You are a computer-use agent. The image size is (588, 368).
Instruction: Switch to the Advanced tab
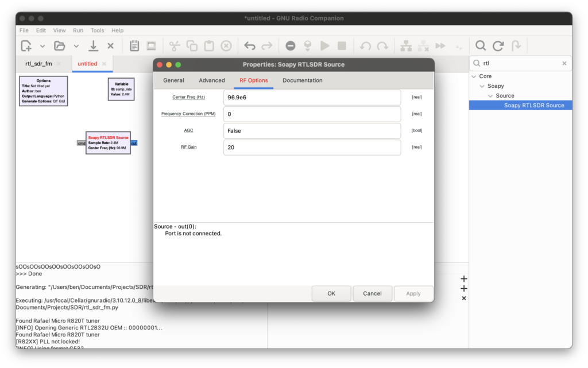[x=212, y=80]
